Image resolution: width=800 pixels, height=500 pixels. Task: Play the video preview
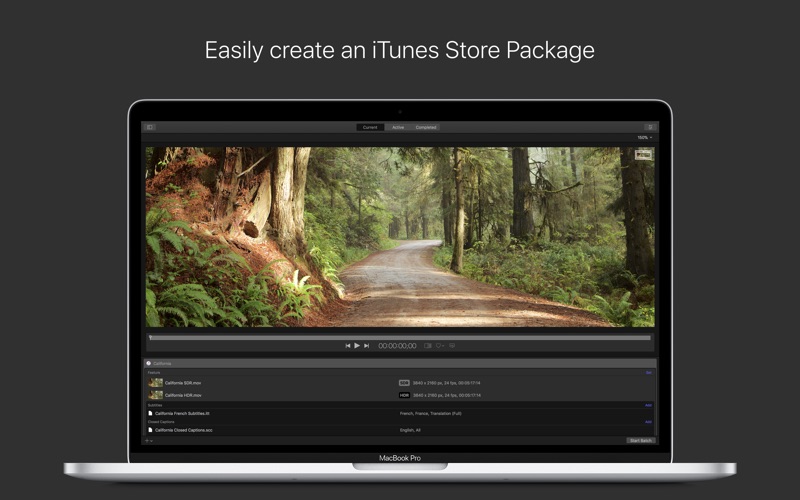coord(357,345)
